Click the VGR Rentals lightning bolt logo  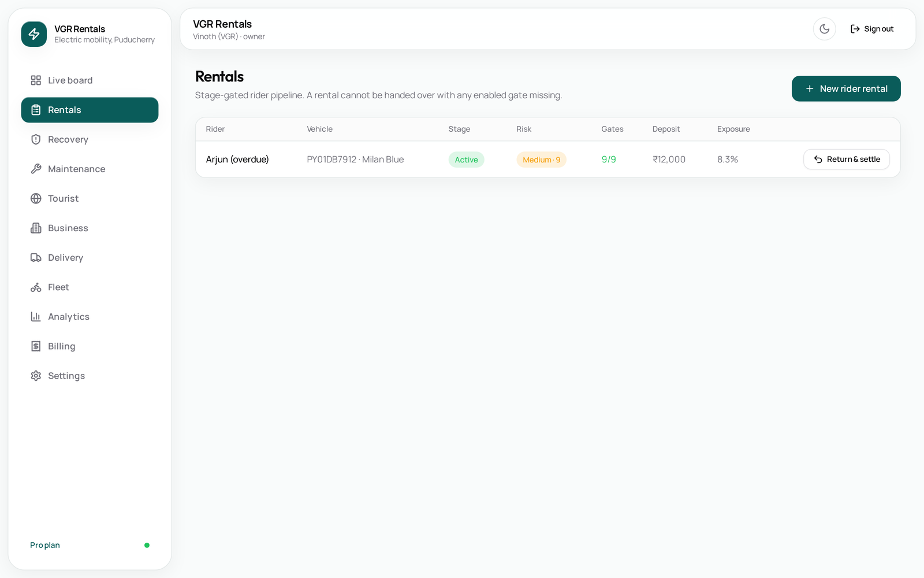tap(34, 34)
